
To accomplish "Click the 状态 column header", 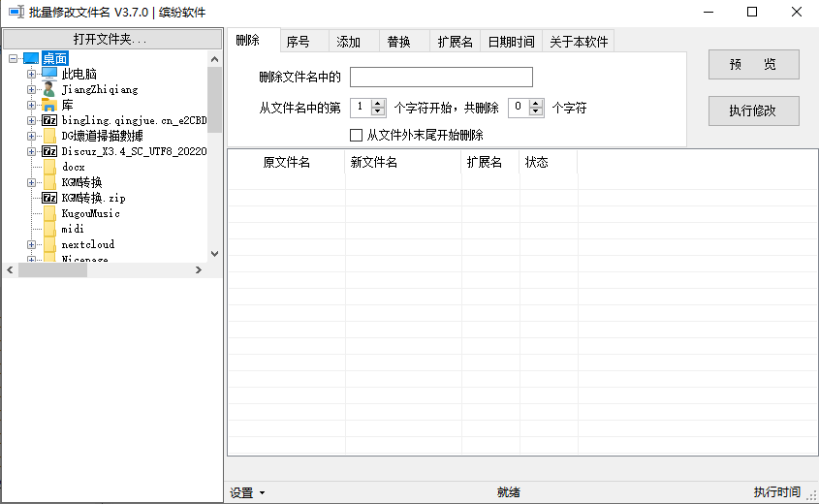I will [549, 162].
